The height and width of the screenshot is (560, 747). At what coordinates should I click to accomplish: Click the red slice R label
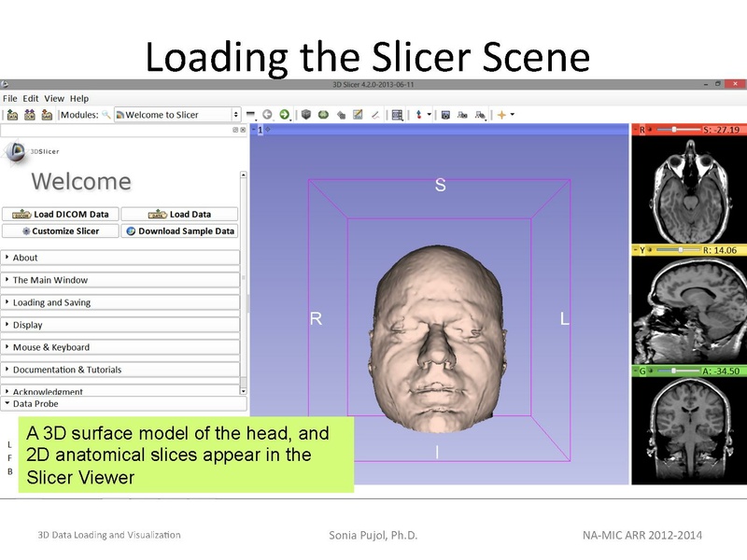(x=642, y=130)
